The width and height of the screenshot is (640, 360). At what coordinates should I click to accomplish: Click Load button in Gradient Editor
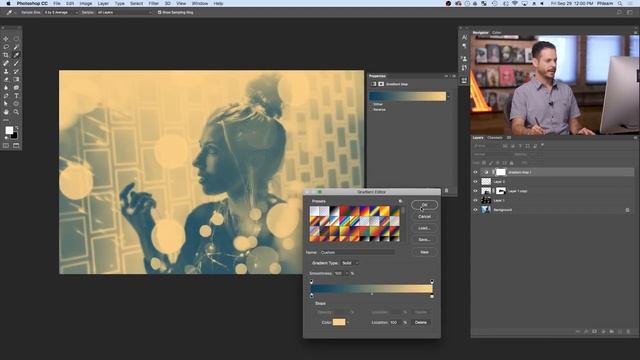[x=424, y=228]
